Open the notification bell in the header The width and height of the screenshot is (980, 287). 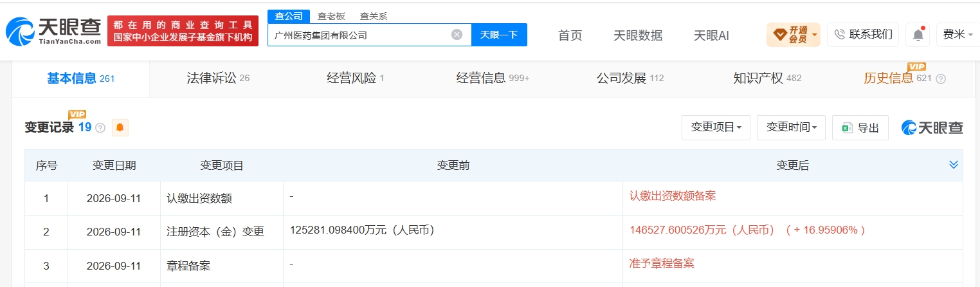point(918,35)
